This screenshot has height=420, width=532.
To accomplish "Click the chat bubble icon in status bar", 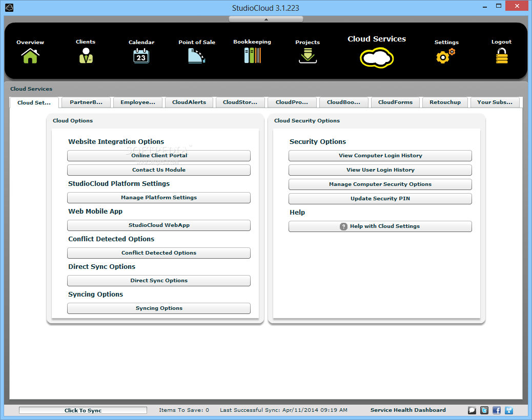I will (472, 410).
